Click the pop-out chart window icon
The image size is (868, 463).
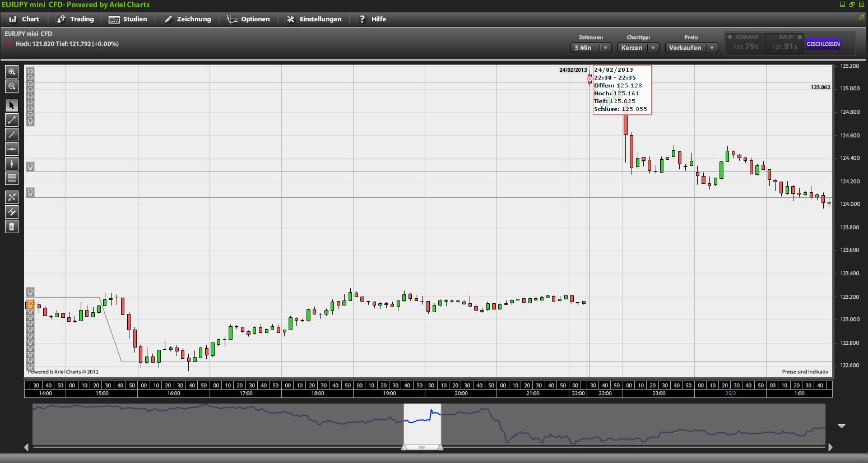(x=861, y=18)
